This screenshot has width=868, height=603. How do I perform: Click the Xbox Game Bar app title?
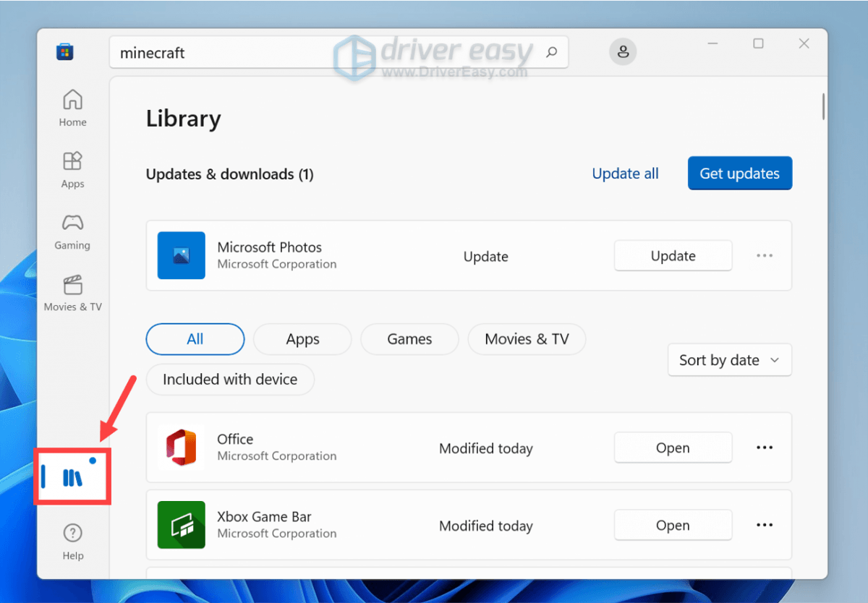point(265,516)
